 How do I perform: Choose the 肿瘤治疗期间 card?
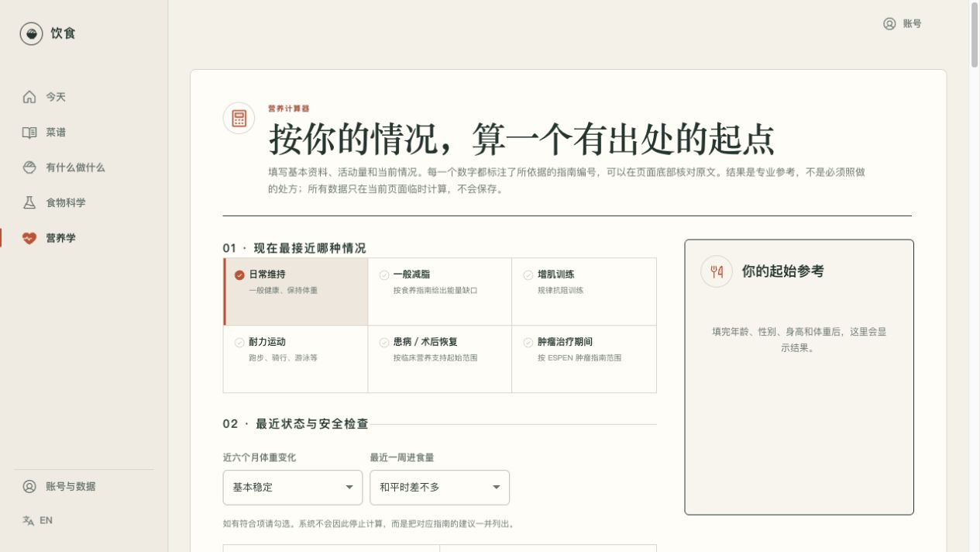pos(584,359)
